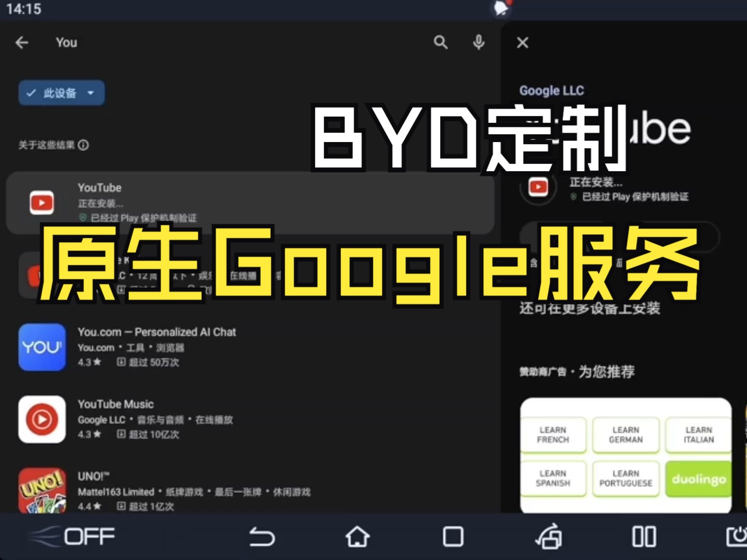747x560 pixels.
Task: Open the 此设备 device filter dropdown
Action: [62, 93]
